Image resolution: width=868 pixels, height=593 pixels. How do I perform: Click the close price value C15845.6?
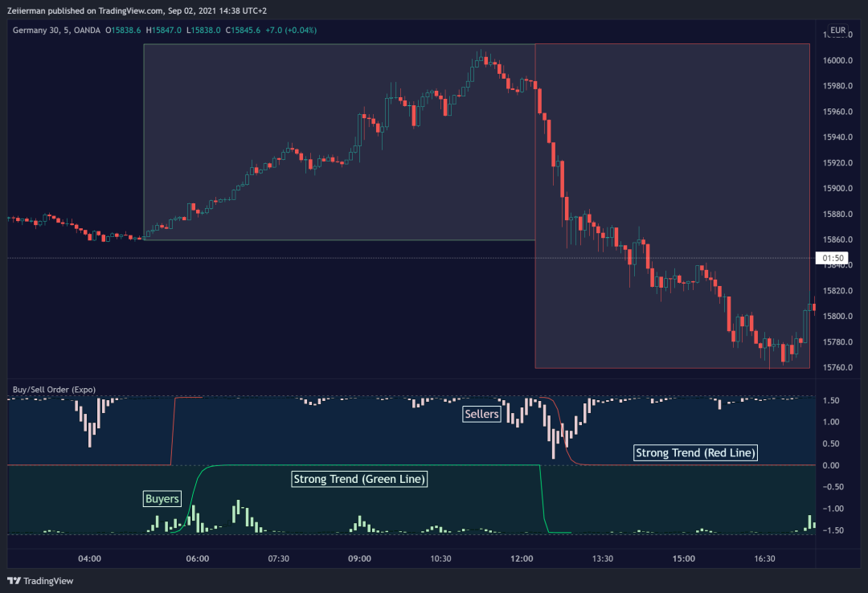point(248,31)
